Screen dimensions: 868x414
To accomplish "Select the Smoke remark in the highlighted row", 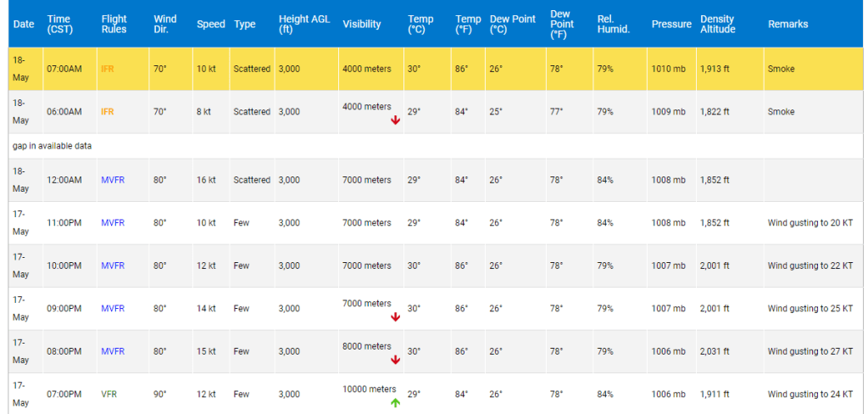I will [781, 69].
